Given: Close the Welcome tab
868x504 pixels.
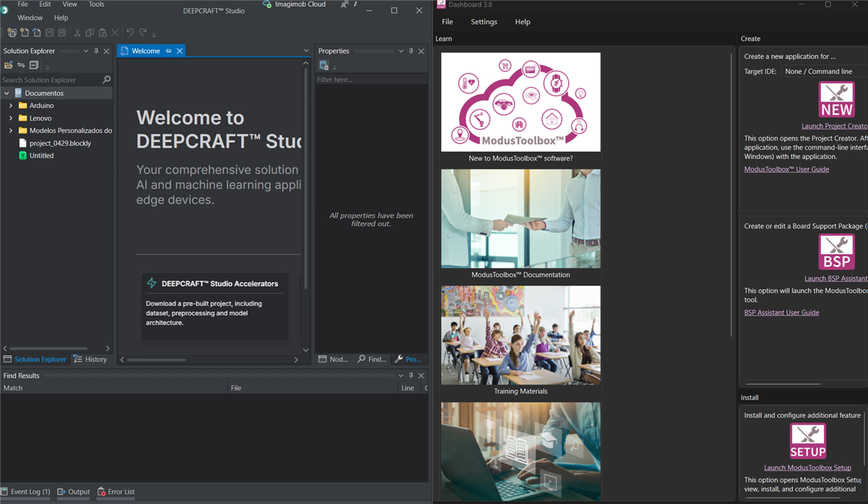Looking at the screenshot, I should pyautogui.click(x=179, y=51).
